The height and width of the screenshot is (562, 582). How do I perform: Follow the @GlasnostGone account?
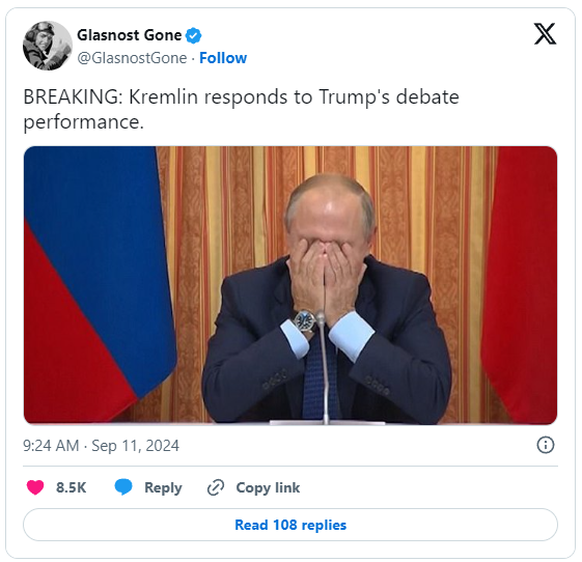[223, 58]
